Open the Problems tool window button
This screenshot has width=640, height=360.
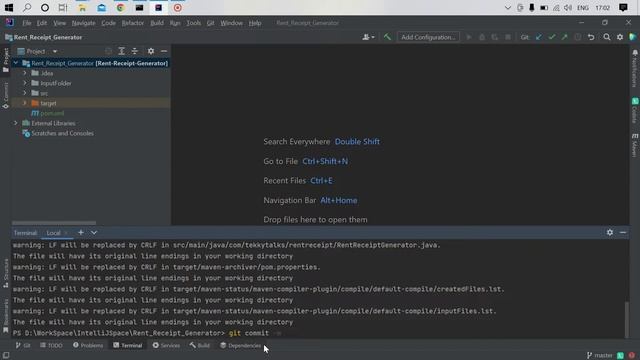click(88, 345)
